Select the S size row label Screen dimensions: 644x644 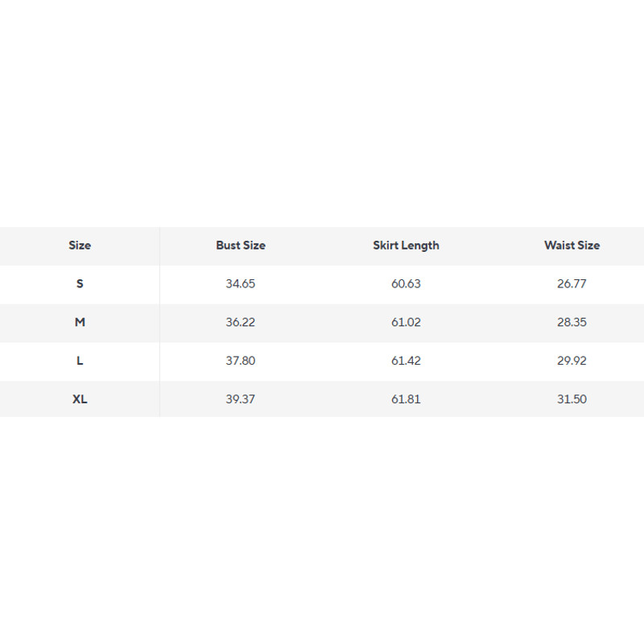click(x=80, y=284)
